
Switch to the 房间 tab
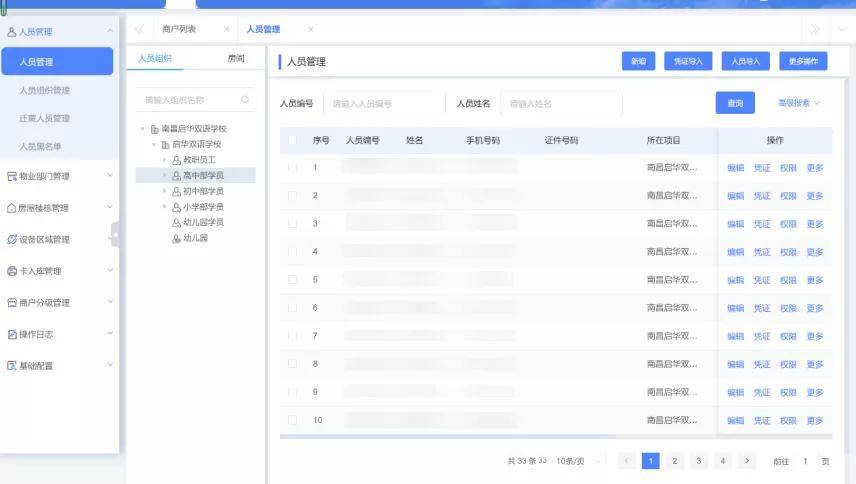pyautogui.click(x=236, y=58)
